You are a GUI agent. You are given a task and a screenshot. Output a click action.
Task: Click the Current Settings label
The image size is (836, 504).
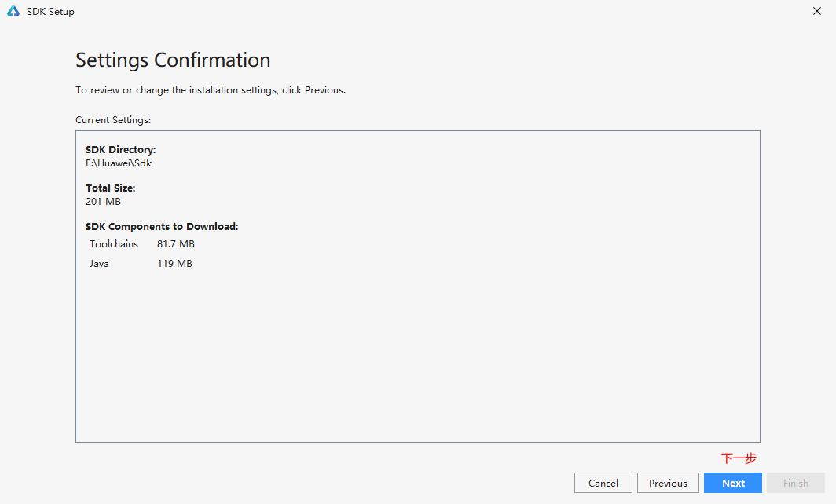tap(113, 120)
